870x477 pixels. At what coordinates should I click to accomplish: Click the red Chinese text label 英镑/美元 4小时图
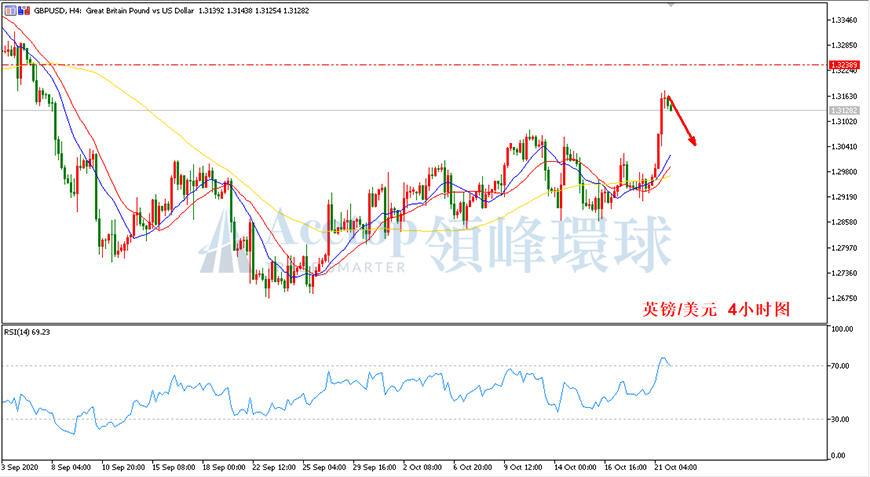pyautogui.click(x=716, y=309)
